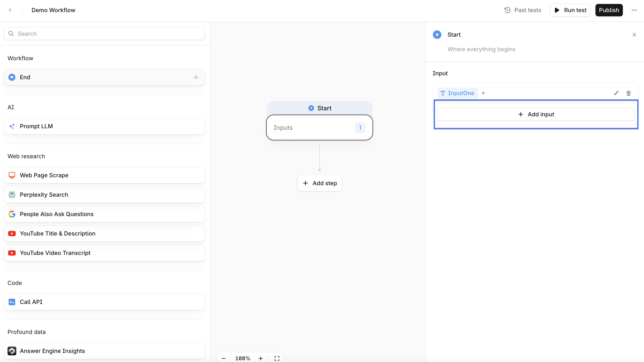Choose the Perplexity Search step

[x=104, y=195]
